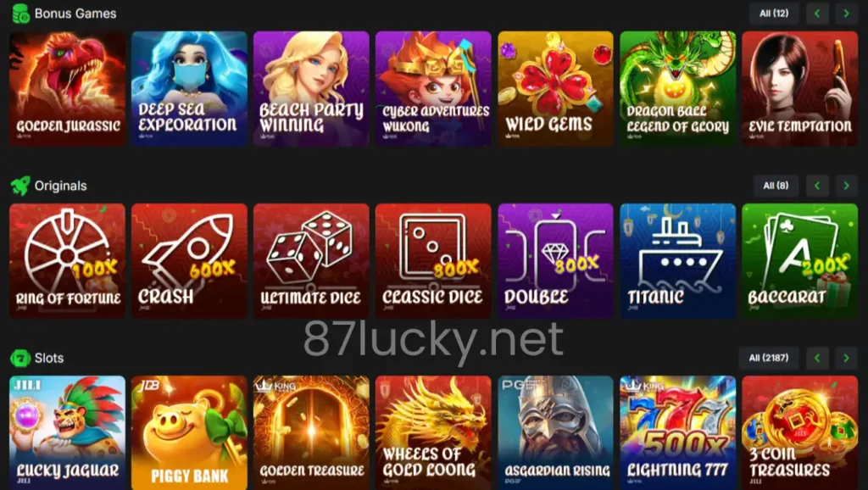View All (12) Bonus Games
This screenshot has width=868, height=490.
coord(774,14)
